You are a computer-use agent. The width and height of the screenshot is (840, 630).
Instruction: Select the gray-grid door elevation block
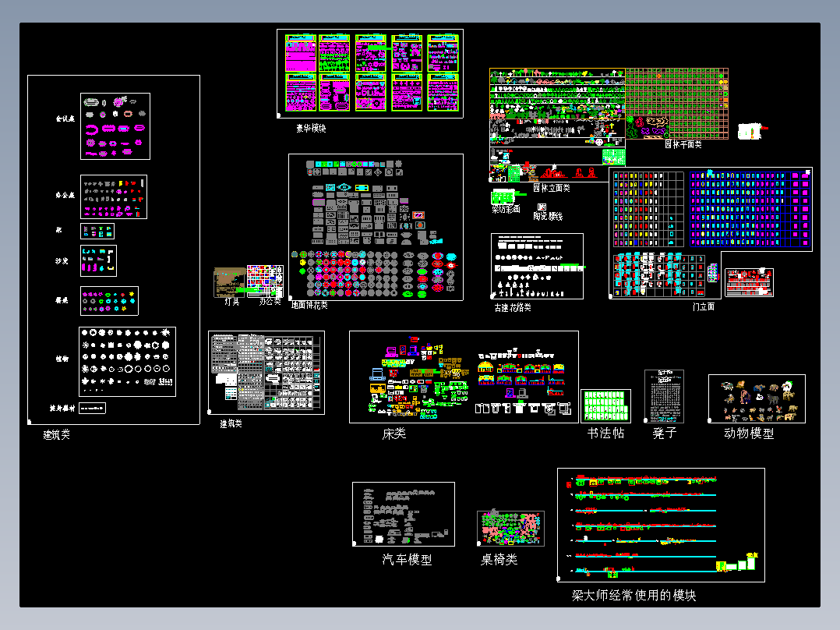click(648, 209)
